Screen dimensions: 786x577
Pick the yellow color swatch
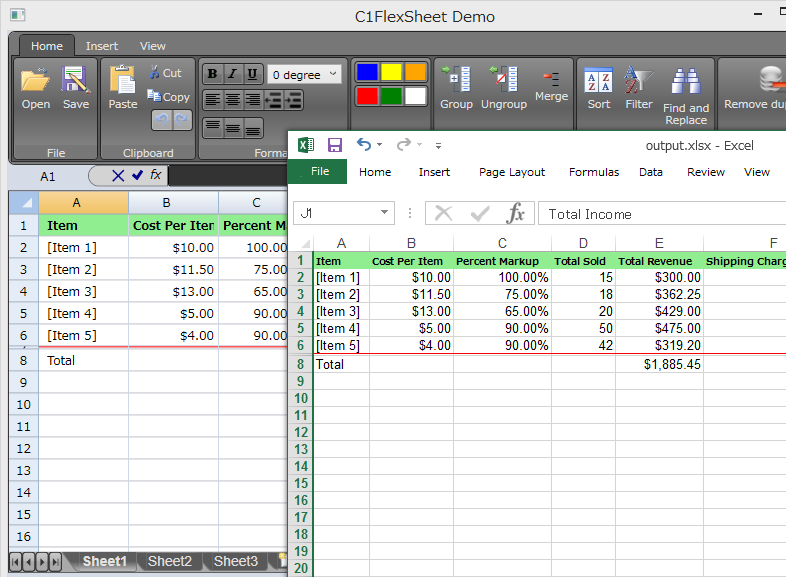pyautogui.click(x=391, y=72)
